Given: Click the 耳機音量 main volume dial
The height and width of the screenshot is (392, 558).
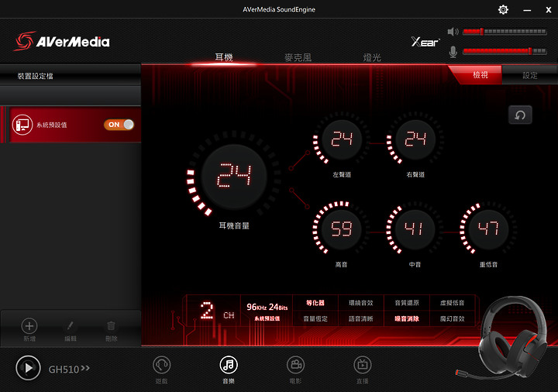Looking at the screenshot, I should click(x=234, y=175).
